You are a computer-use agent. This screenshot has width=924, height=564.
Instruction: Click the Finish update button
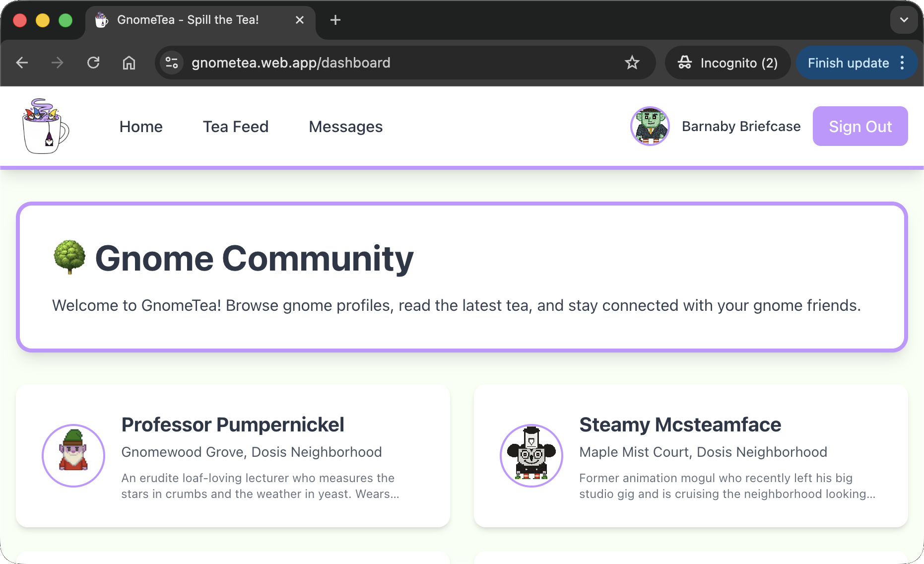pos(848,63)
